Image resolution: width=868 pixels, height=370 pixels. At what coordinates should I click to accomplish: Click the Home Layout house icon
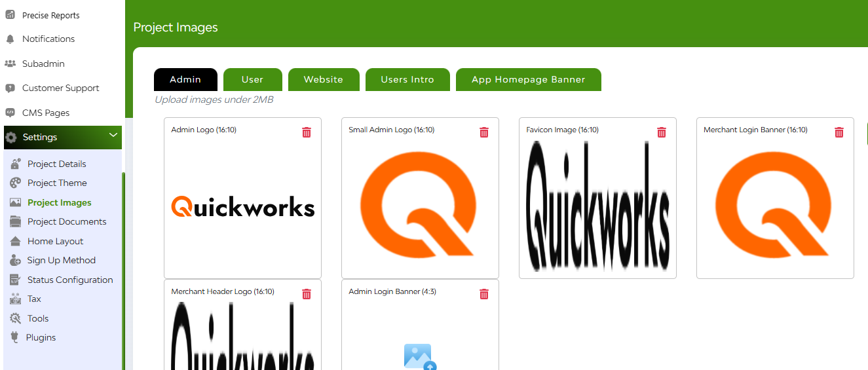point(16,241)
